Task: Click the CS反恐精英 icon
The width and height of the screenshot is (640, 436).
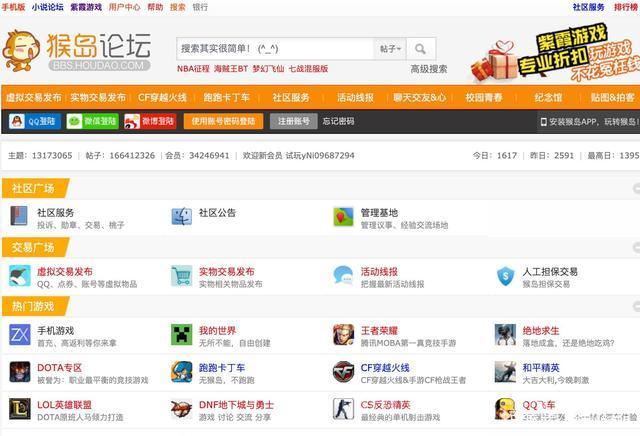Action: [343, 409]
